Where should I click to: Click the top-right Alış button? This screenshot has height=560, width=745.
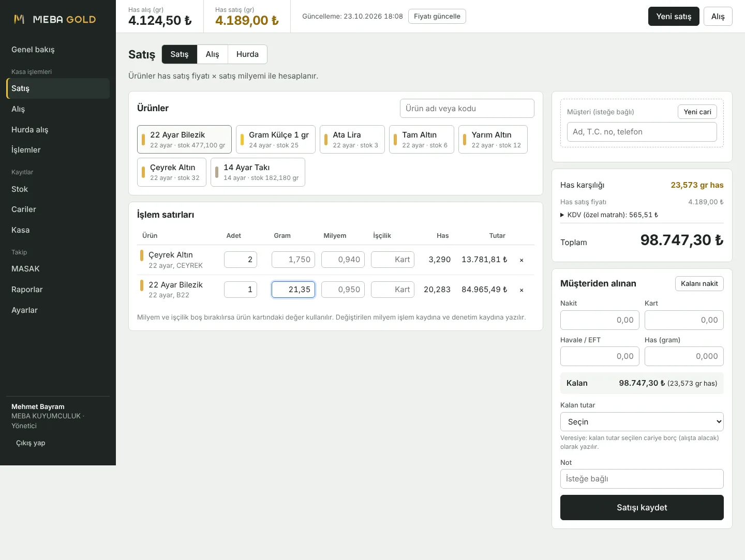coord(718,17)
